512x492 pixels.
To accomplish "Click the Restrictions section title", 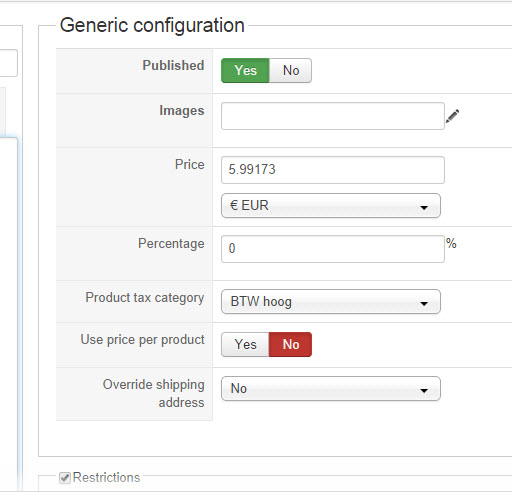I will coord(106,477).
